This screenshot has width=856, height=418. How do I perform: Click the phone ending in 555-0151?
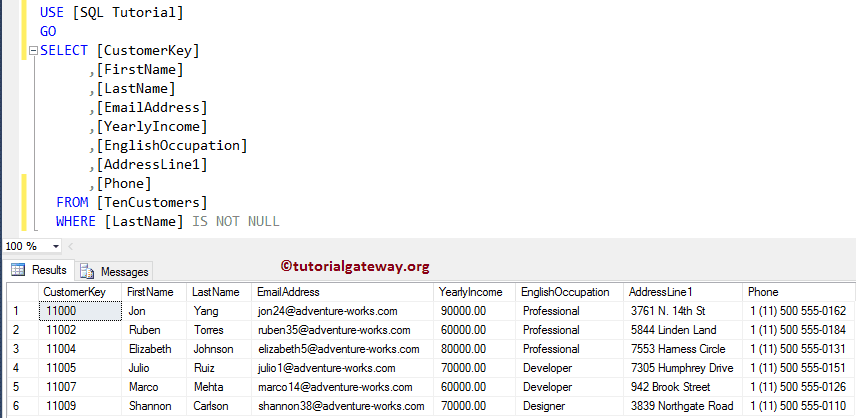pos(799,368)
